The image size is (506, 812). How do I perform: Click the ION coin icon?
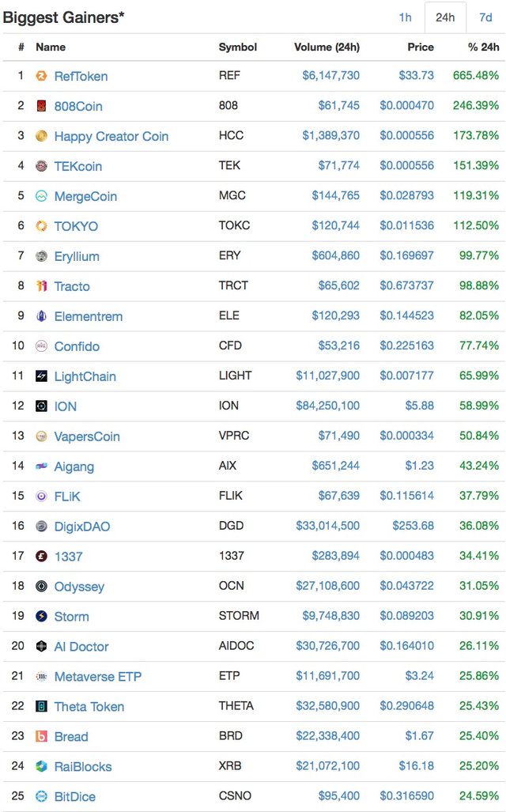click(x=42, y=406)
